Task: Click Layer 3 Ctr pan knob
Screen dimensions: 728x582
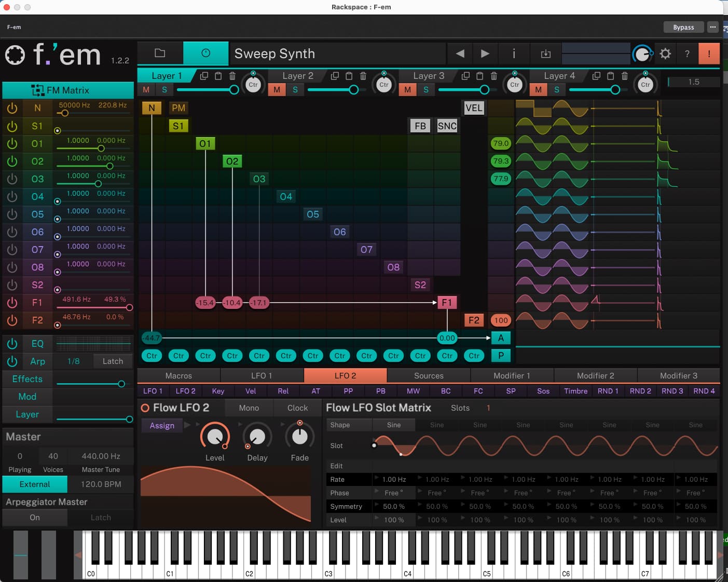Action: tap(515, 84)
